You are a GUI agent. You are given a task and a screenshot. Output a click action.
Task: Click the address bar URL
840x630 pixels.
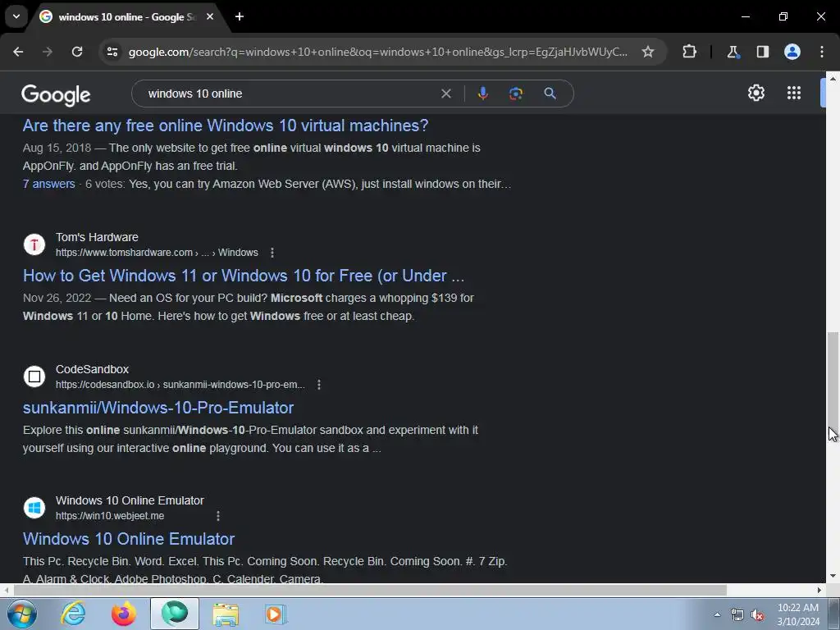377,52
